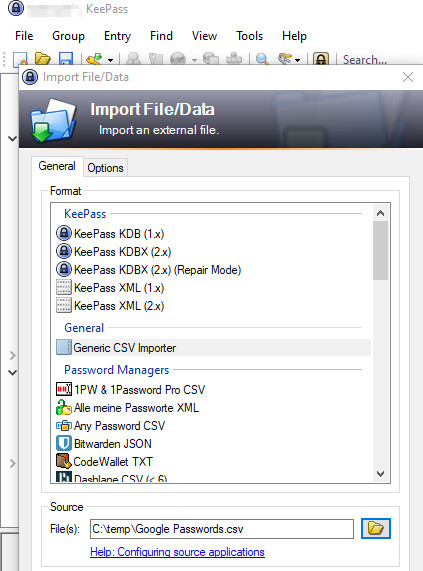Open the Open URL dropdown arrow
423x571 pixels.
(x=194, y=60)
